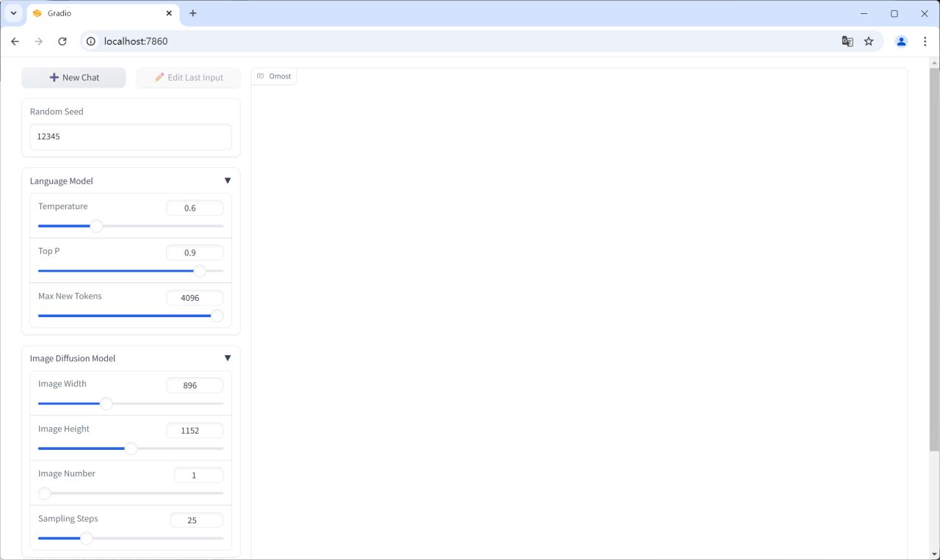This screenshot has height=560, width=940.
Task: Adjust the Max New Tokens slider handle
Action: tap(217, 316)
